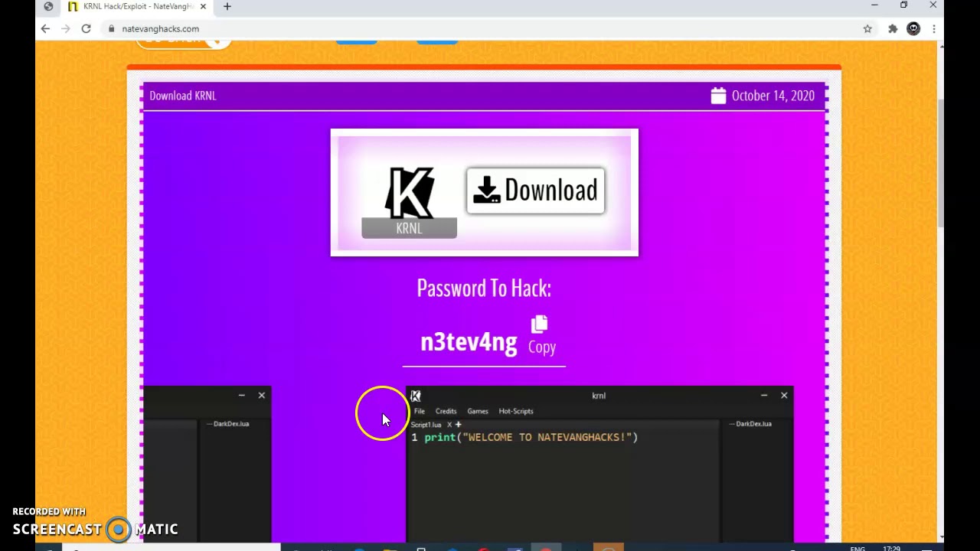Click the Download button icon
Image resolution: width=980 pixels, height=551 pixels.
(487, 191)
